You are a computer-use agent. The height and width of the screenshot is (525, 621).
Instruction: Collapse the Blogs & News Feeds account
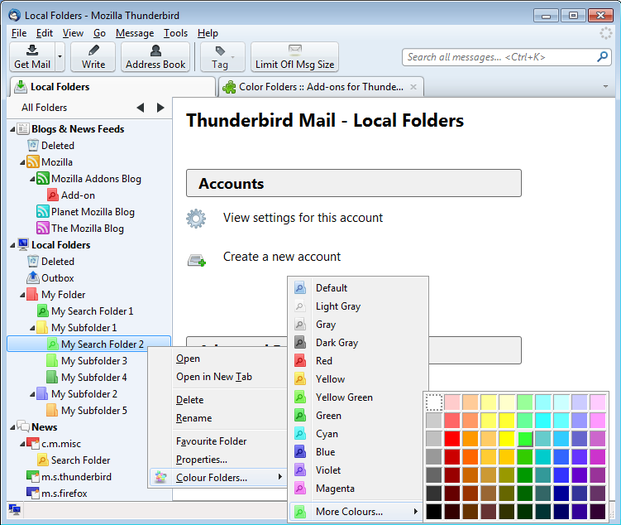pyautogui.click(x=11, y=129)
